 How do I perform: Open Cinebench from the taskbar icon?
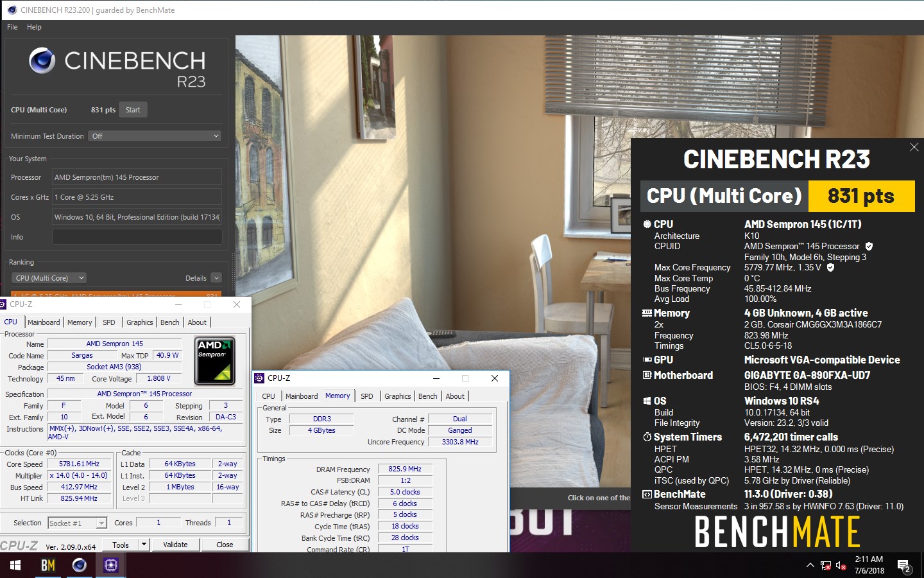pos(80,565)
